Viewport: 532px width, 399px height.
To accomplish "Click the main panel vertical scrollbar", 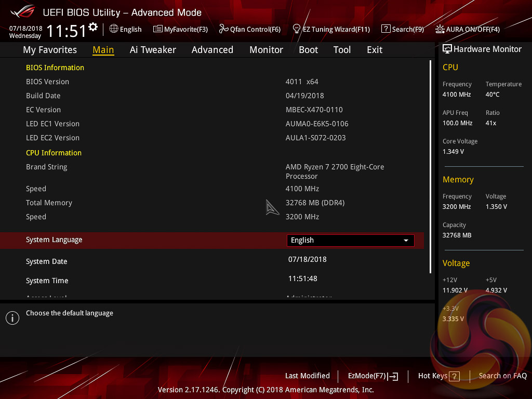I will 430,166.
